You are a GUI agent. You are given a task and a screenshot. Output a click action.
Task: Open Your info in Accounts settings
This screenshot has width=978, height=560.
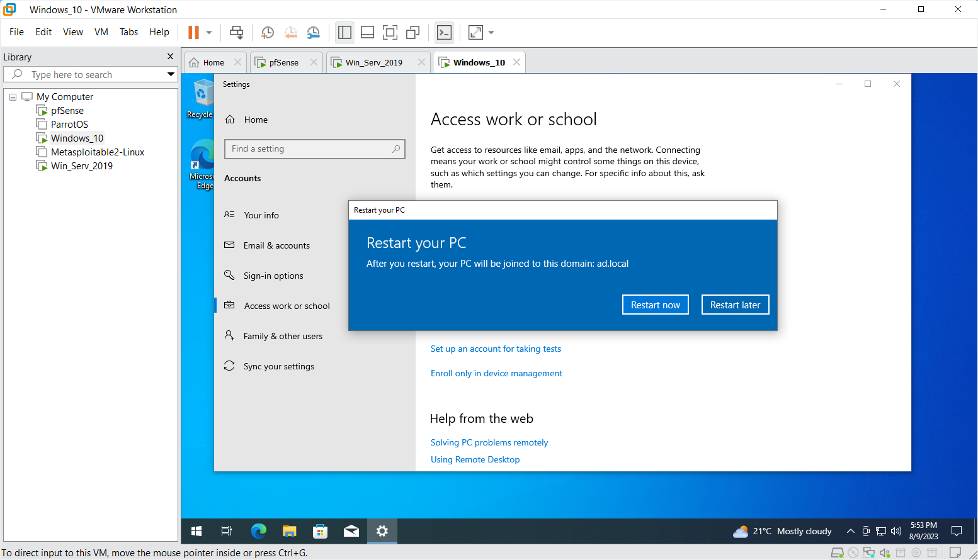261,215
